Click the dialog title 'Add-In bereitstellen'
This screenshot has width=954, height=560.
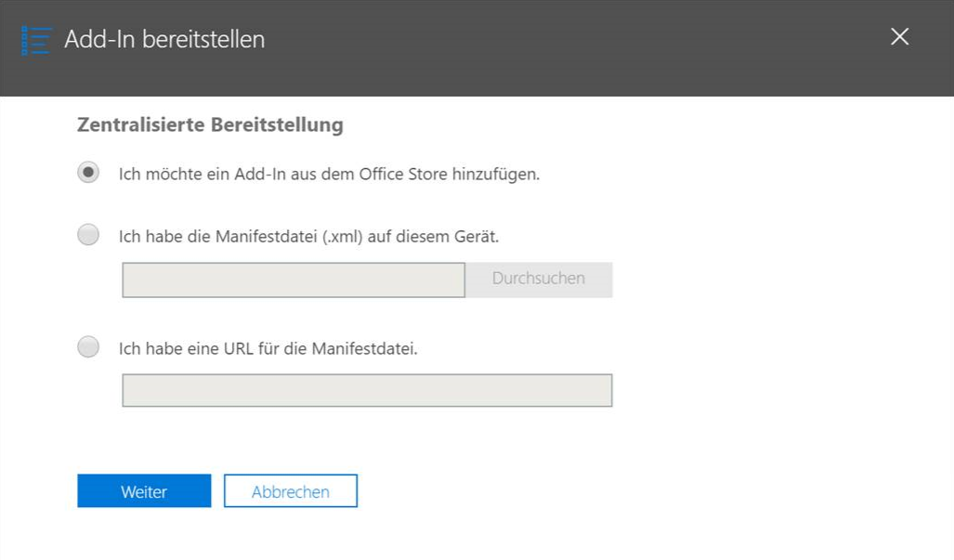coord(163,40)
